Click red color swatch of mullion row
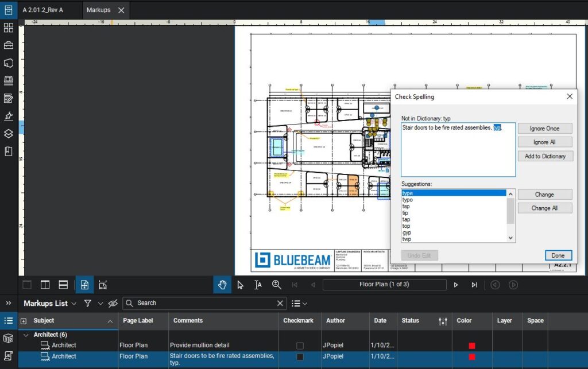The height and width of the screenshot is (369, 588). coord(472,345)
